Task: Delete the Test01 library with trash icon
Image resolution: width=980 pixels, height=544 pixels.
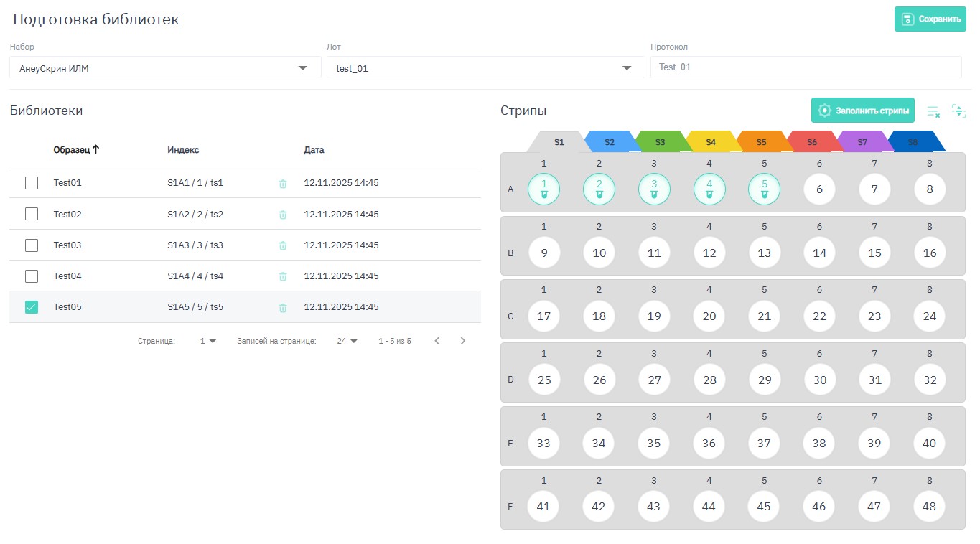Action: pos(283,184)
